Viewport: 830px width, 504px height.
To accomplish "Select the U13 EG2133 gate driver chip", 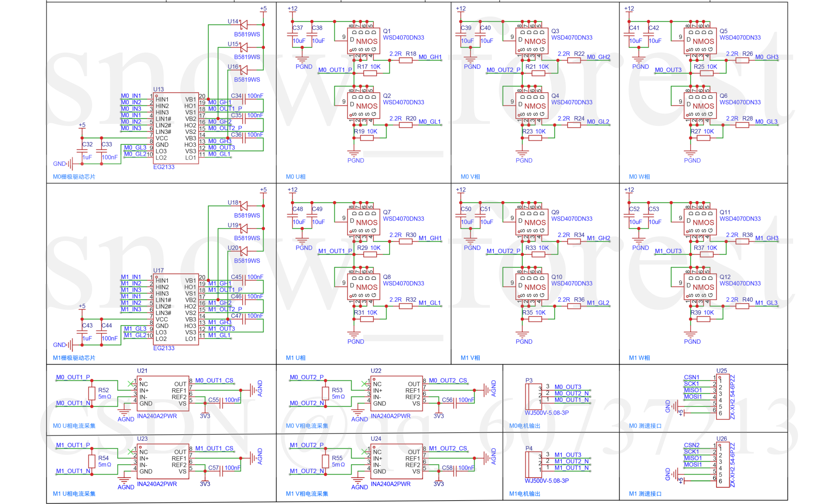I will pyautogui.click(x=176, y=128).
